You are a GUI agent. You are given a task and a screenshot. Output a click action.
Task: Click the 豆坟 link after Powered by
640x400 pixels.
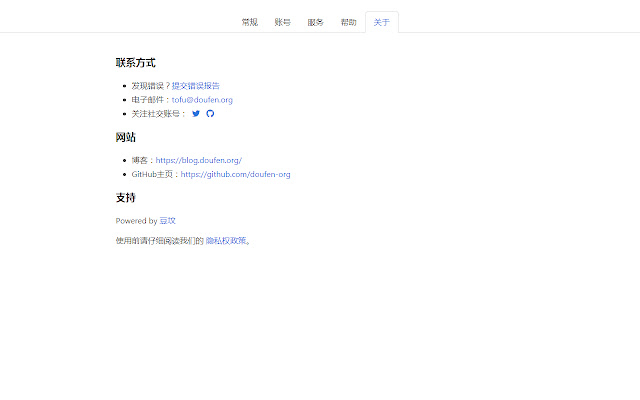tap(168, 220)
